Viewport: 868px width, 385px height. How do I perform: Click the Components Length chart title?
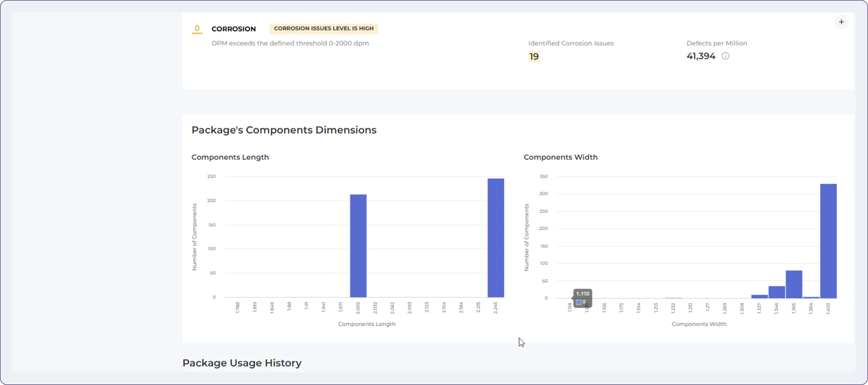click(230, 157)
